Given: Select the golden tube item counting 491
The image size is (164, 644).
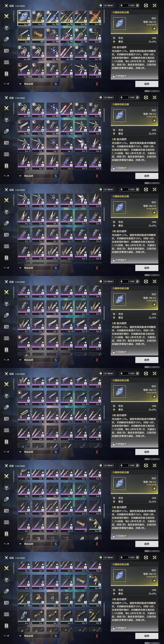Looking at the screenshot, I should click(x=38, y=36).
